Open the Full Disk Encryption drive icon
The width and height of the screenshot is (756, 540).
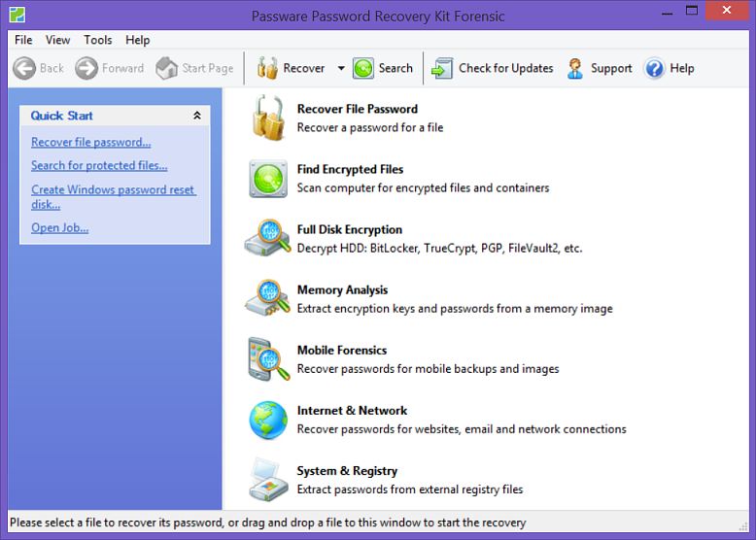click(x=268, y=239)
